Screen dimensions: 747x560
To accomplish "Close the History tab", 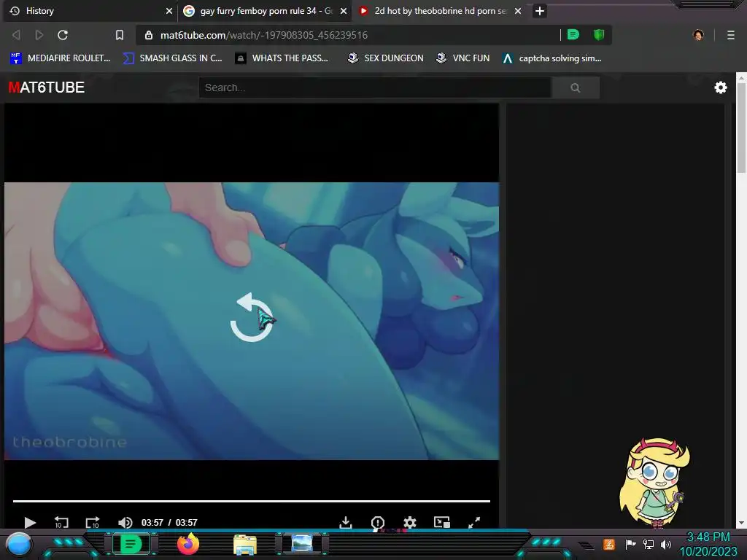I will pyautogui.click(x=169, y=11).
